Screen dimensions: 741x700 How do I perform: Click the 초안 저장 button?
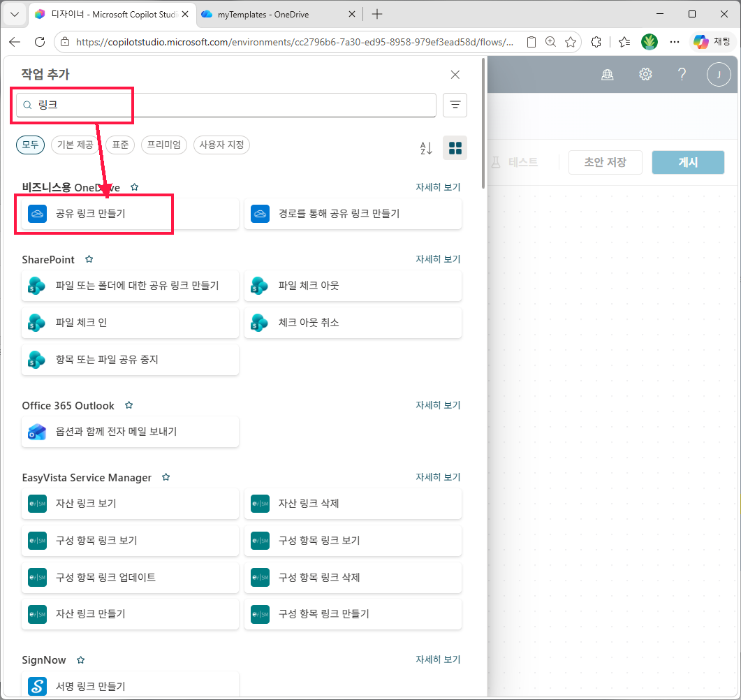pos(605,162)
